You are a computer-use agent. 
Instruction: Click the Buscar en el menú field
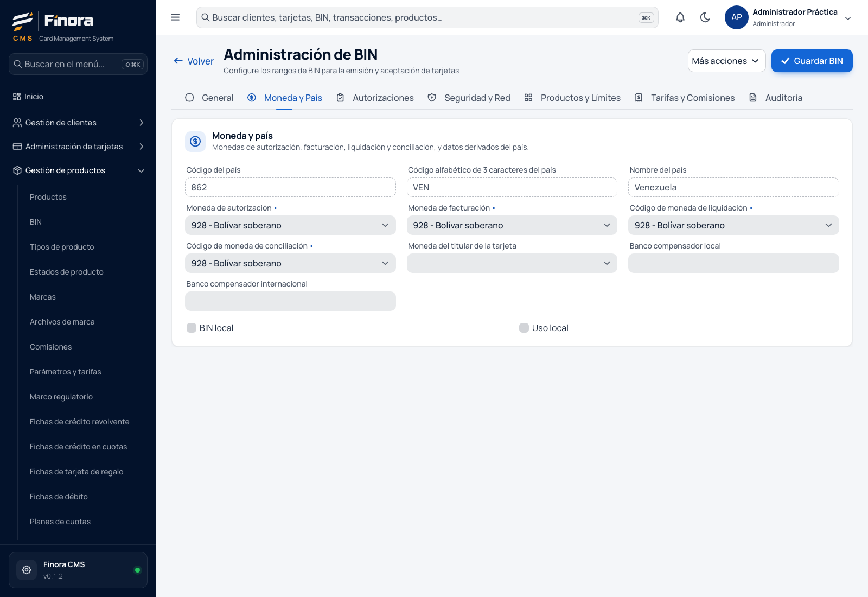[78, 64]
